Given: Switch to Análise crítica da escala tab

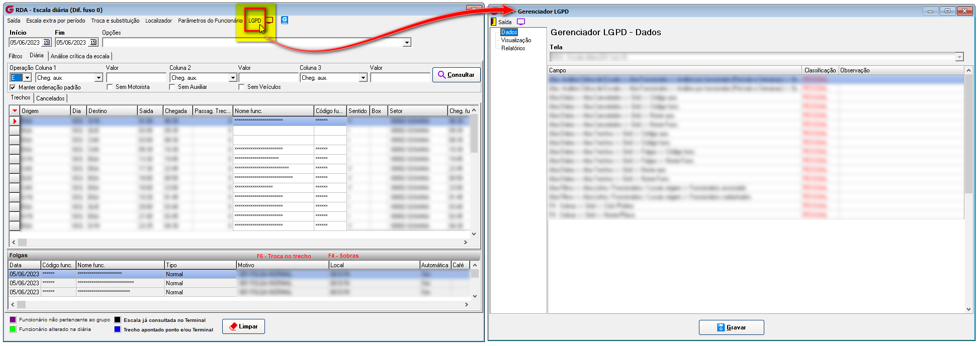Looking at the screenshot, I should [80, 56].
